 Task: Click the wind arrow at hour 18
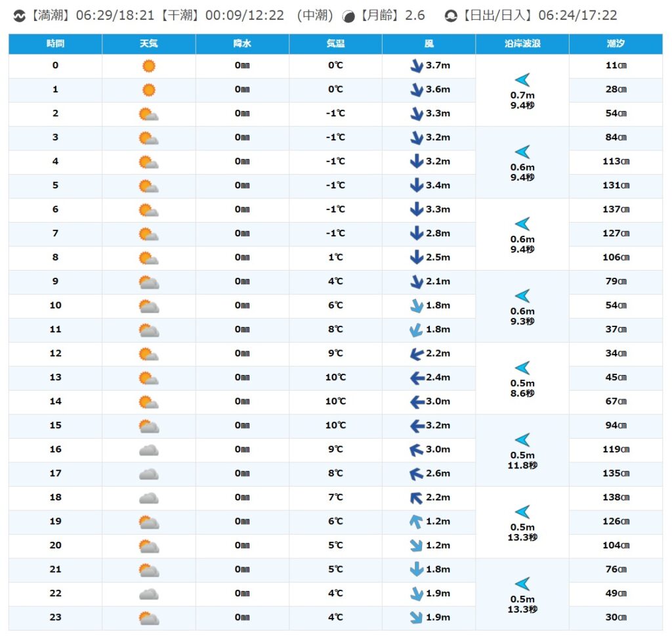coord(416,498)
